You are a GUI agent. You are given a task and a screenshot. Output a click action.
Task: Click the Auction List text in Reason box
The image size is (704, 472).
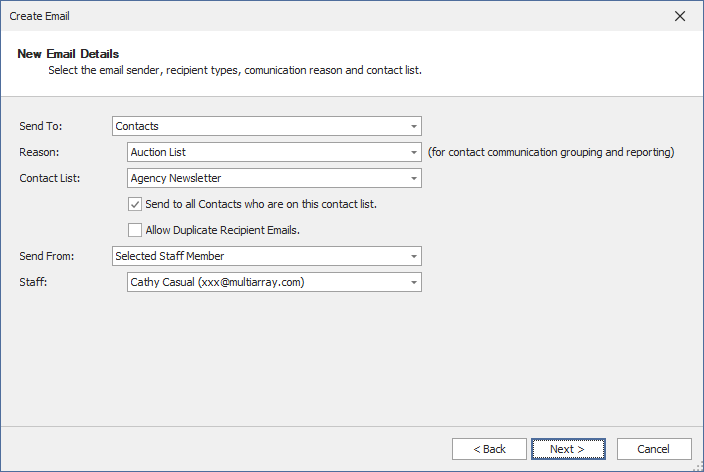click(158, 152)
